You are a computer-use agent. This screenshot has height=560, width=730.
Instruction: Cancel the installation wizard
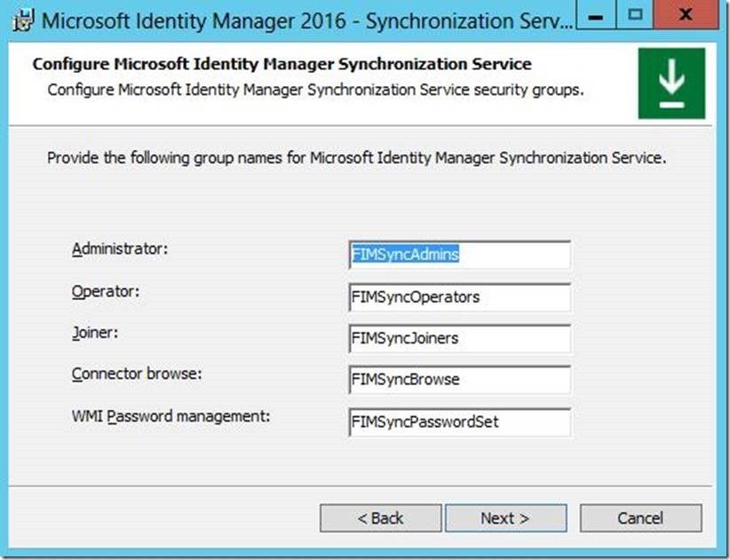pyautogui.click(x=640, y=518)
